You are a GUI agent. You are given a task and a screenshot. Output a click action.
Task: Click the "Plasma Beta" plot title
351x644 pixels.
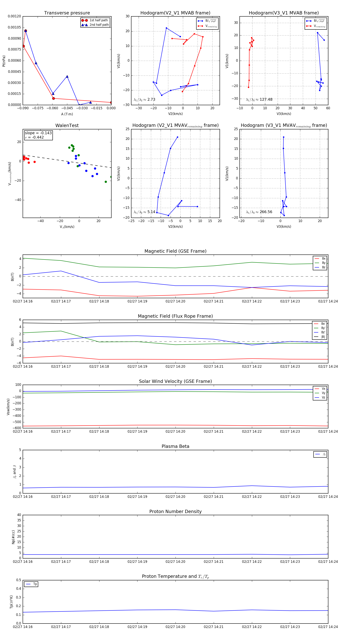tap(175, 446)
